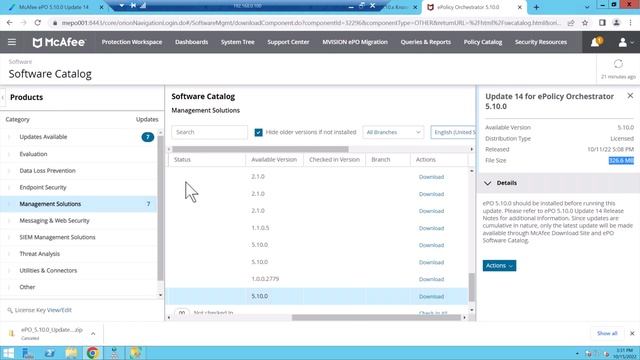
Task: Open Server Manager from the taskbar
Action: point(28,353)
